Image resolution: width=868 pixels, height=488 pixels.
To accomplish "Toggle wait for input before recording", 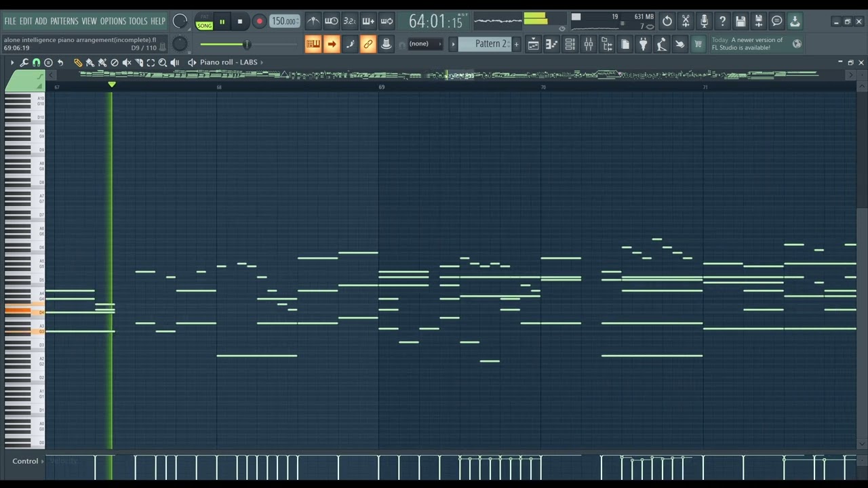I will click(331, 22).
